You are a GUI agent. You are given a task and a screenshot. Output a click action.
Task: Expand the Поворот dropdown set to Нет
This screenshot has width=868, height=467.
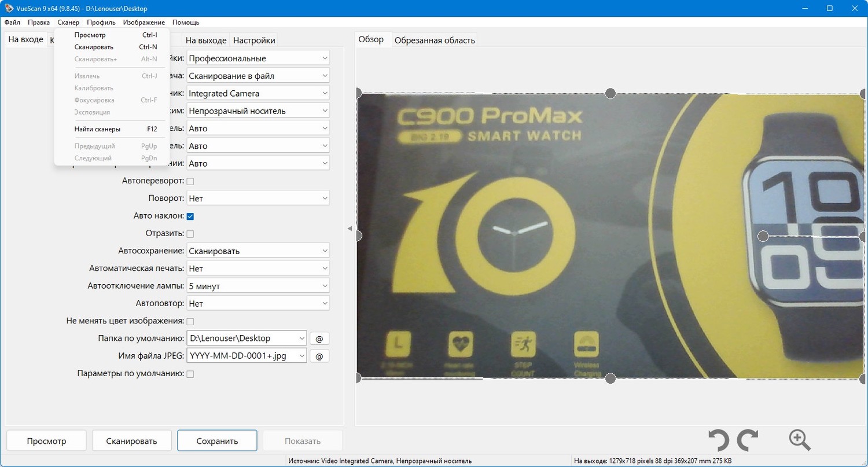pyautogui.click(x=258, y=198)
